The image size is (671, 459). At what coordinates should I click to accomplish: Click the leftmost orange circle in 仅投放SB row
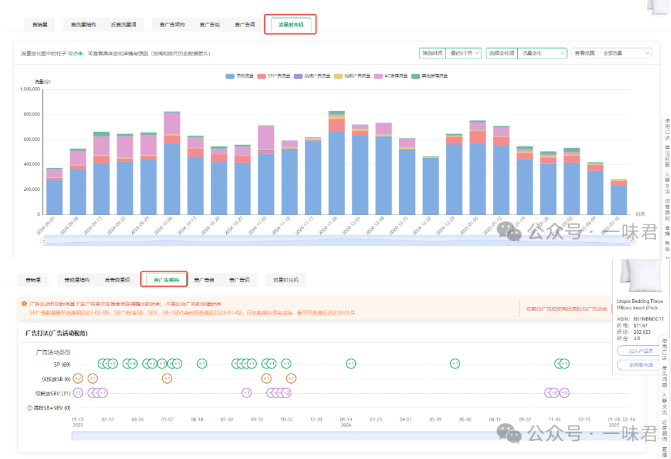point(79,378)
